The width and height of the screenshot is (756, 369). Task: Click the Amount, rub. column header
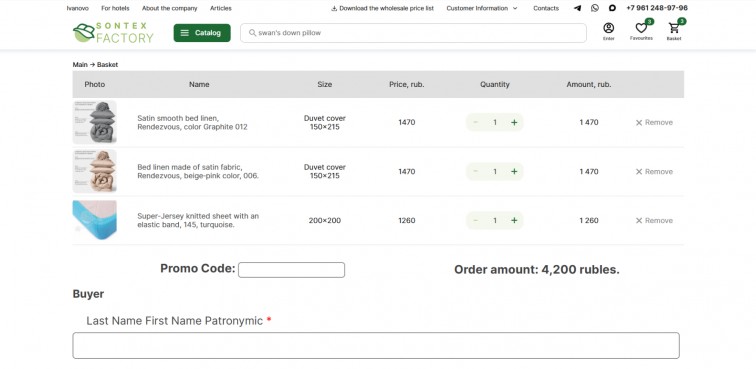tap(589, 84)
